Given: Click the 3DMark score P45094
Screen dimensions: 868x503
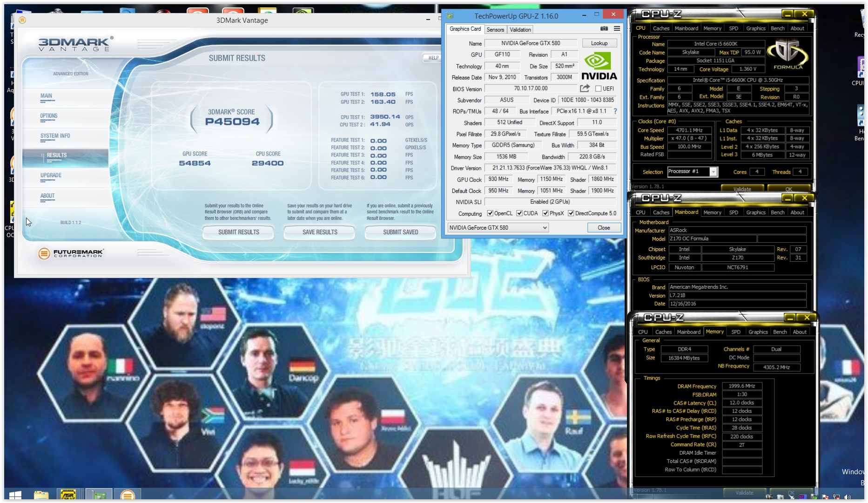Looking at the screenshot, I should click(x=232, y=122).
